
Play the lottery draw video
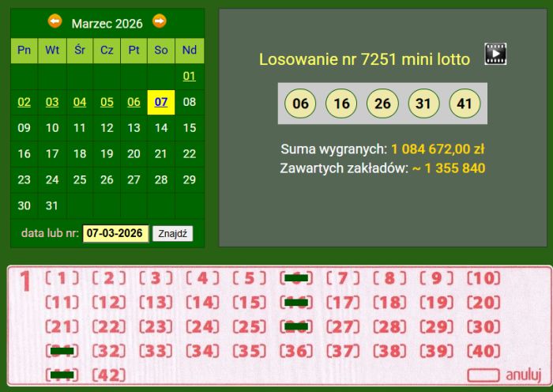coord(495,54)
